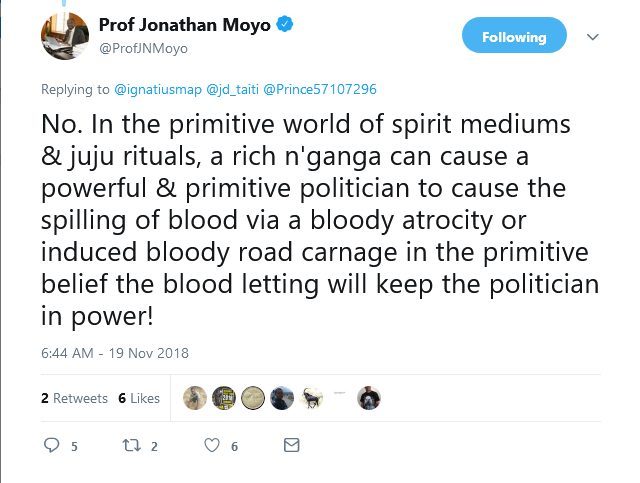The width and height of the screenshot is (640, 483).
Task: Click the last liker avatar in the row
Action: 368,398
